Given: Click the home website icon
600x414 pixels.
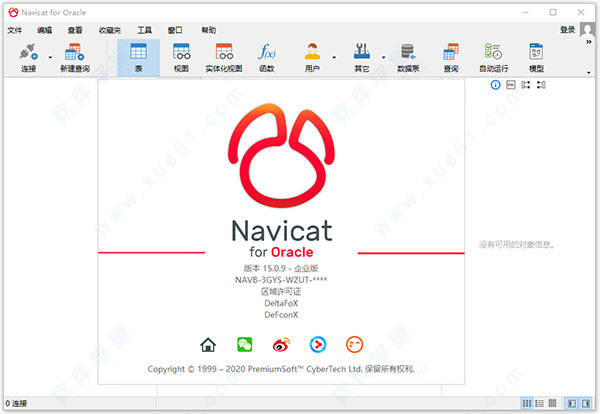Looking at the screenshot, I should coord(208,345).
